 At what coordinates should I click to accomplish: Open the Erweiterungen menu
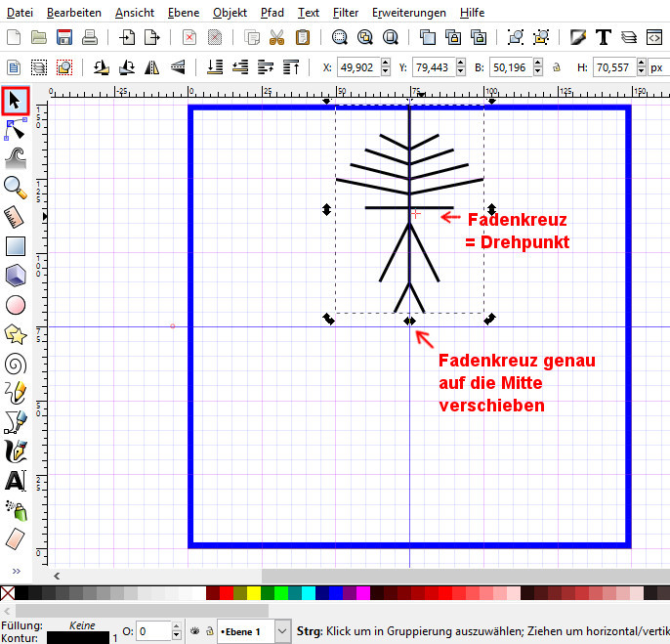(x=409, y=13)
